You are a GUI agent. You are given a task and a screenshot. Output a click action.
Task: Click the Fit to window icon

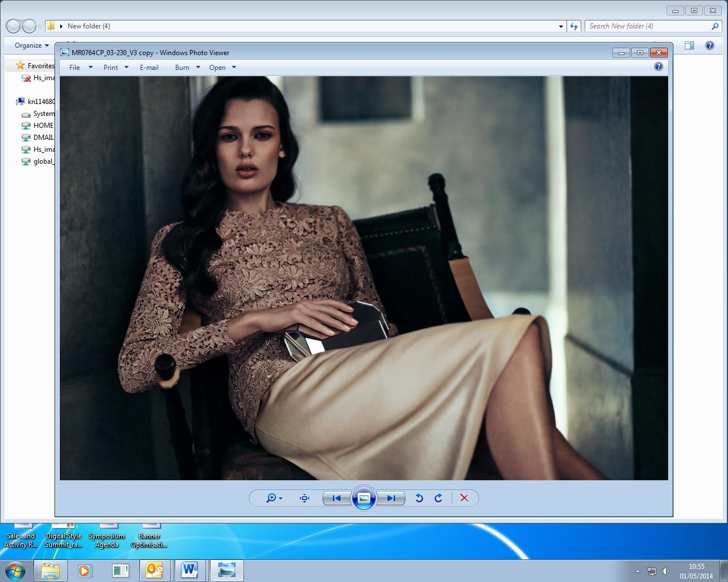click(x=304, y=498)
